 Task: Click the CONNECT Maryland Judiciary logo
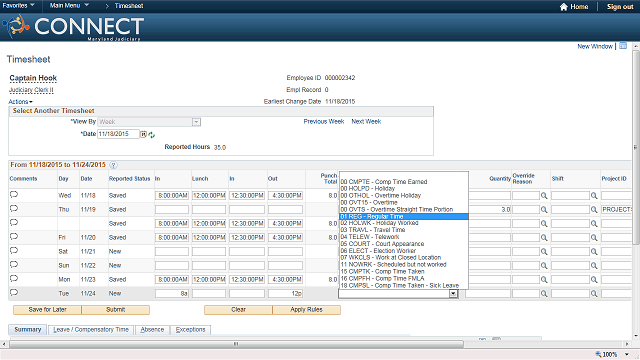pyautogui.click(x=73, y=27)
